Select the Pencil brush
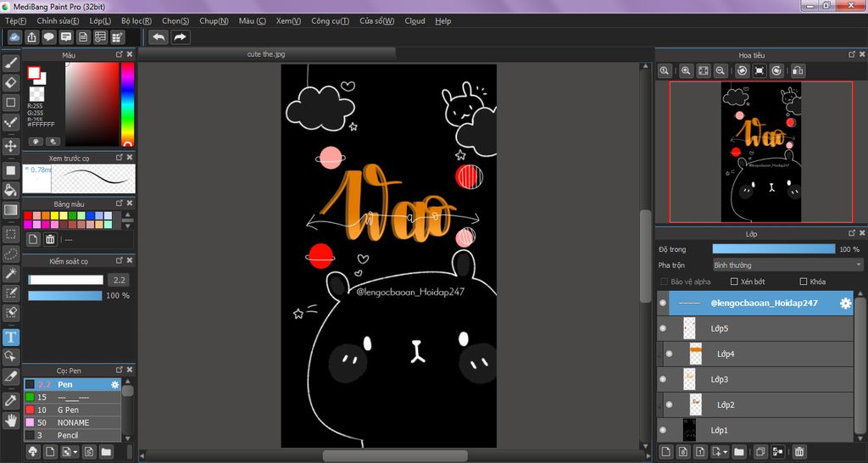868x463 pixels. [x=72, y=435]
